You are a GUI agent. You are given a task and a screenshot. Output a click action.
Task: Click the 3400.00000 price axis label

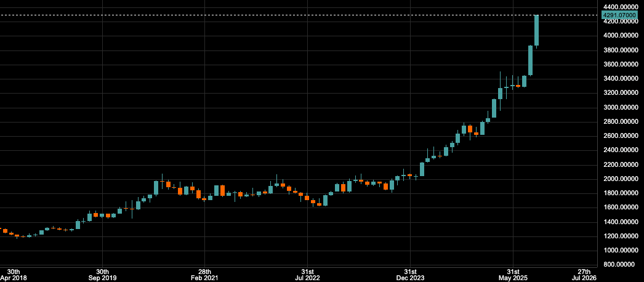621,79
